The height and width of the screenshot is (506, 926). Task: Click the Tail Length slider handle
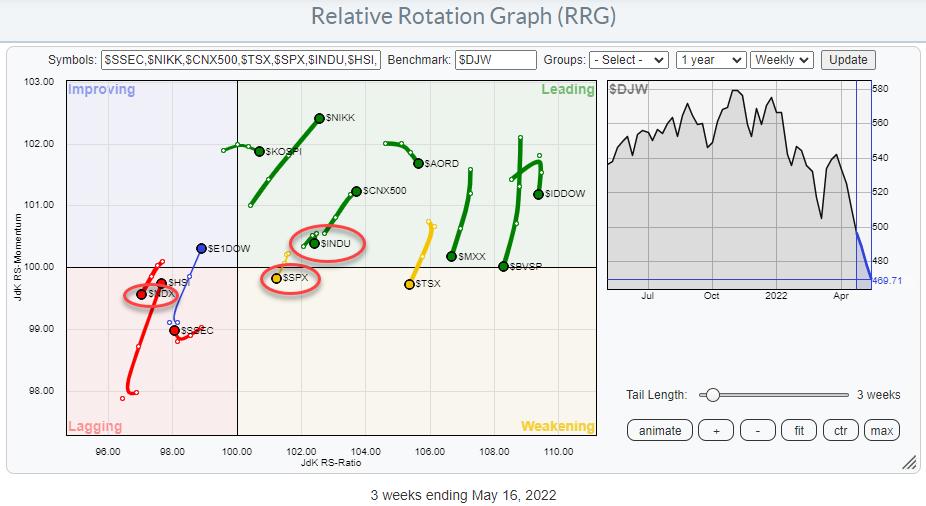pos(712,395)
